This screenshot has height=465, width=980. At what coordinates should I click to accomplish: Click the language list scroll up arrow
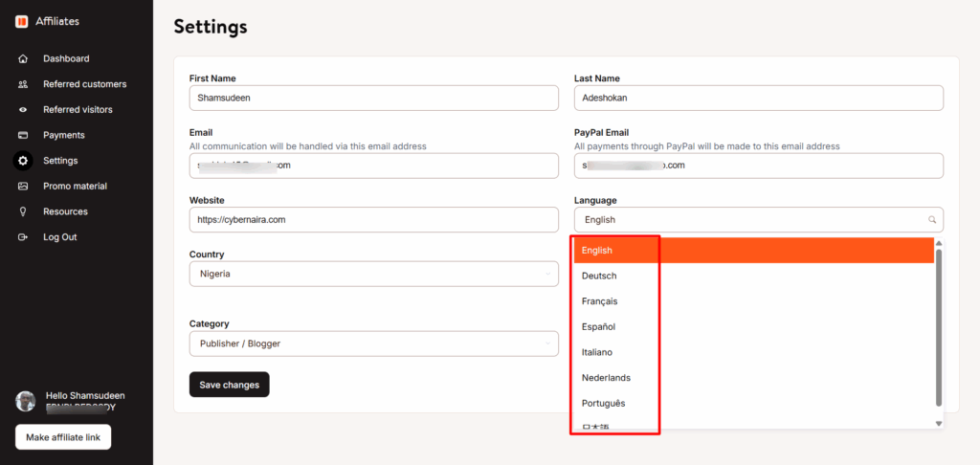point(939,243)
